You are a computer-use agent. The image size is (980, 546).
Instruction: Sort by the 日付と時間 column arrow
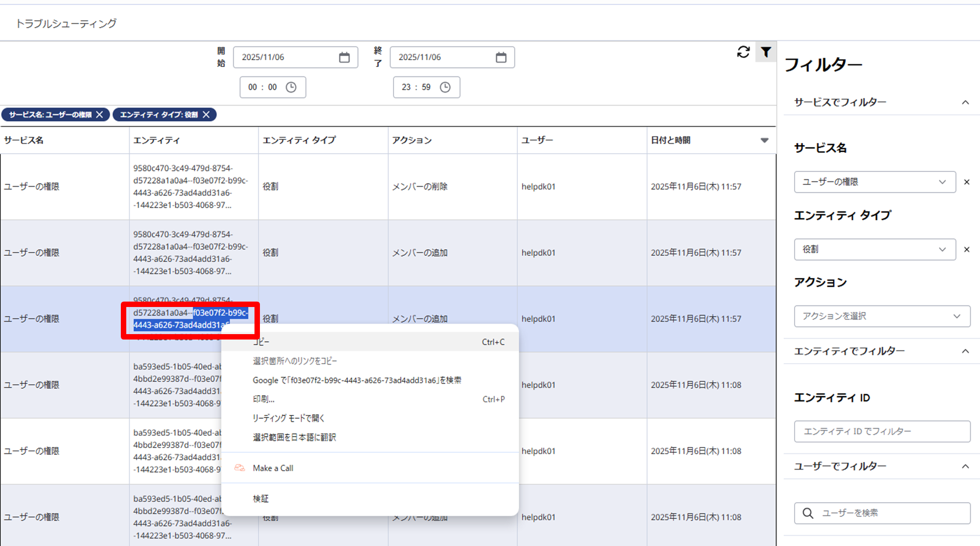coord(764,140)
